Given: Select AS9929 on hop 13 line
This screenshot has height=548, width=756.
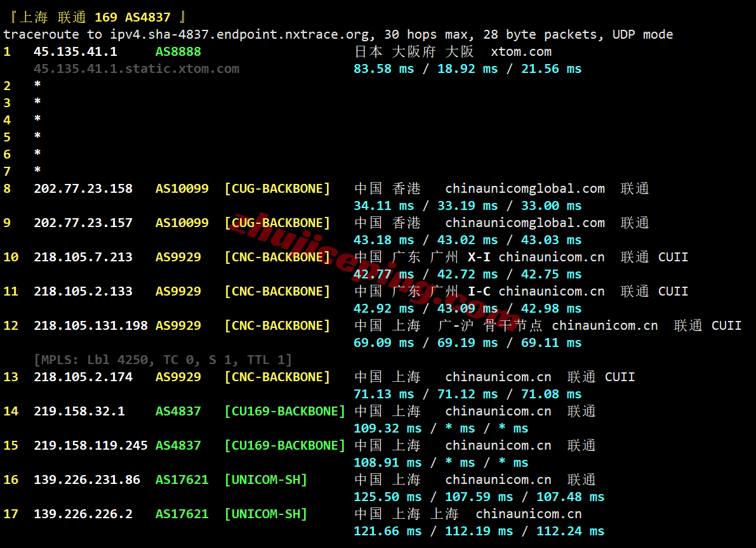Looking at the screenshot, I should (178, 377).
